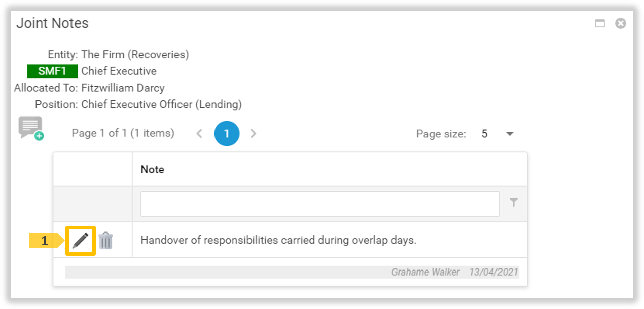
Task: Focus the Note filter text box
Action: (x=320, y=204)
